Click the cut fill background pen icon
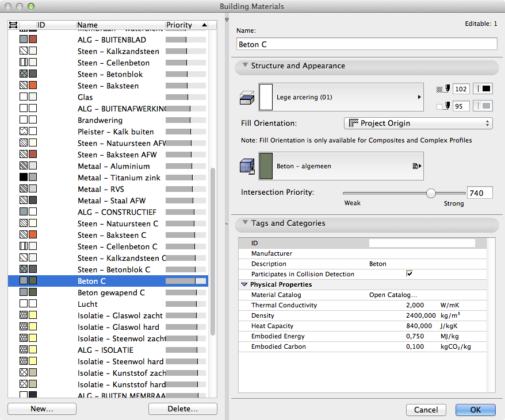This screenshot has height=420, width=505. [443, 106]
